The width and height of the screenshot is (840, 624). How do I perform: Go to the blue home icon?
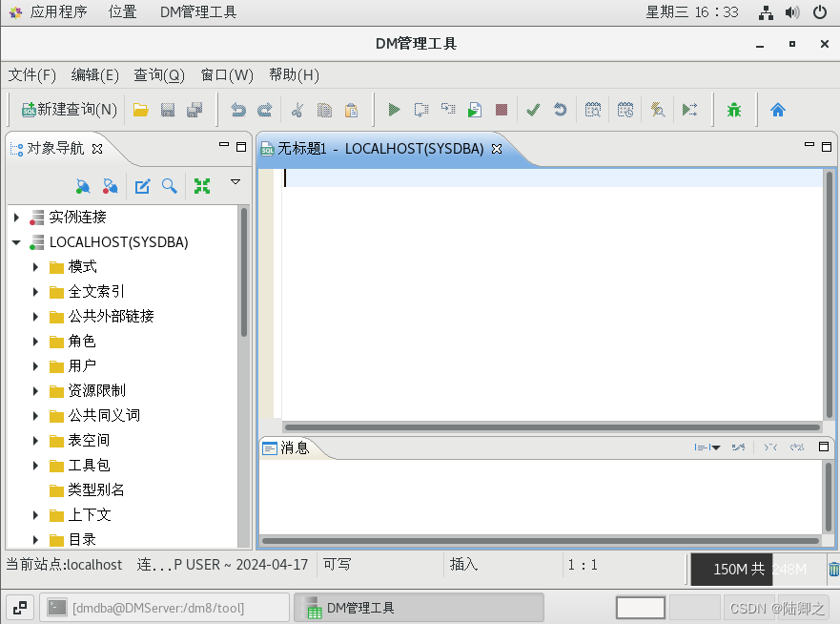click(x=778, y=110)
